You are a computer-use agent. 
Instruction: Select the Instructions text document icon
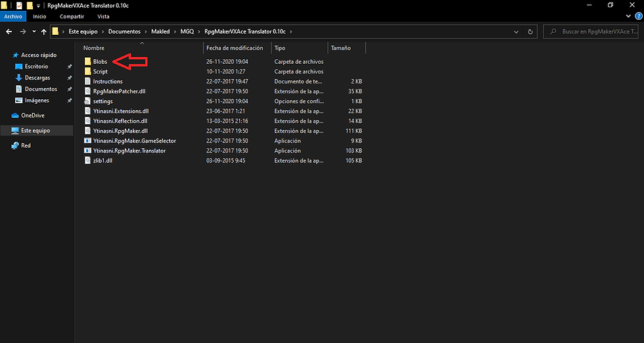[87, 81]
